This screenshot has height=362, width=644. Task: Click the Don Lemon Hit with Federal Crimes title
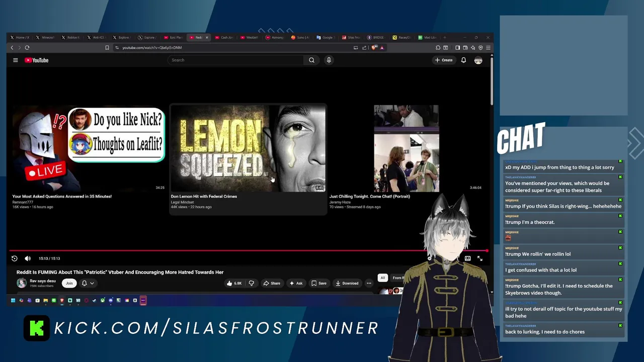click(x=204, y=197)
